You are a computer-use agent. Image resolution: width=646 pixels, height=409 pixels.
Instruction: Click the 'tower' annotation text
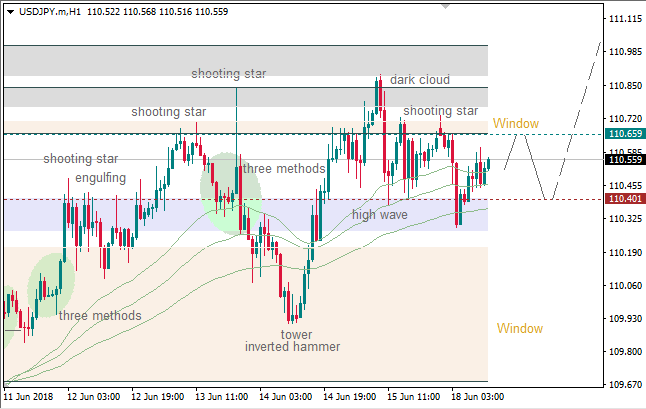pos(296,334)
